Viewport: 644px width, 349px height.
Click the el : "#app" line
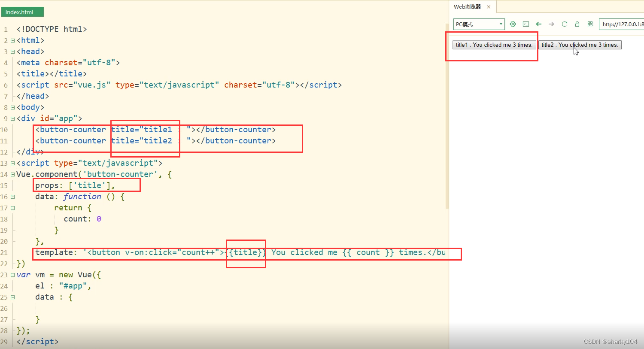[63, 286]
